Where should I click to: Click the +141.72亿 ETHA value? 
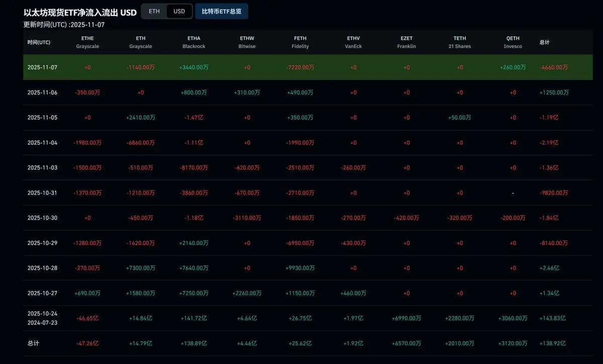193,318
